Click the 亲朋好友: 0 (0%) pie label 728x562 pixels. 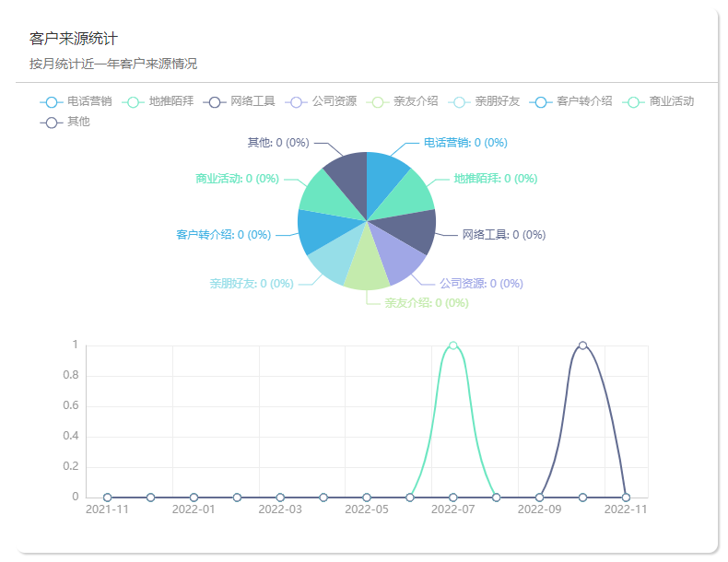(x=251, y=284)
